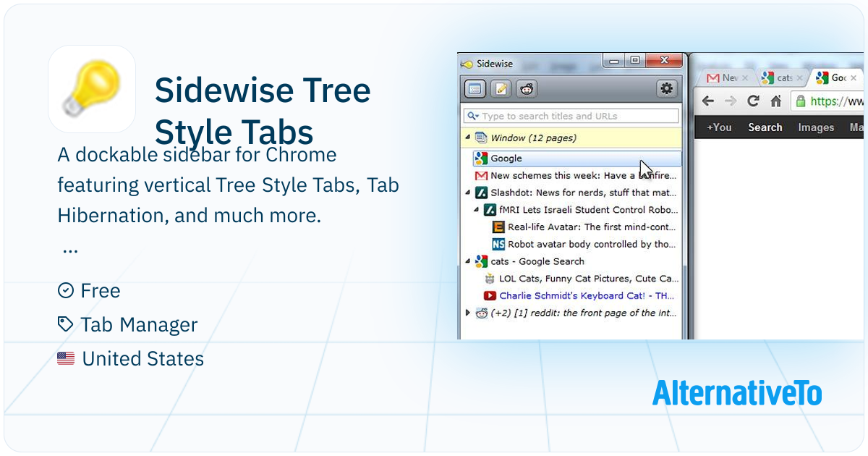Select the Sidewise pages tree view button
Screen dimensions: 868x456
tap(475, 89)
